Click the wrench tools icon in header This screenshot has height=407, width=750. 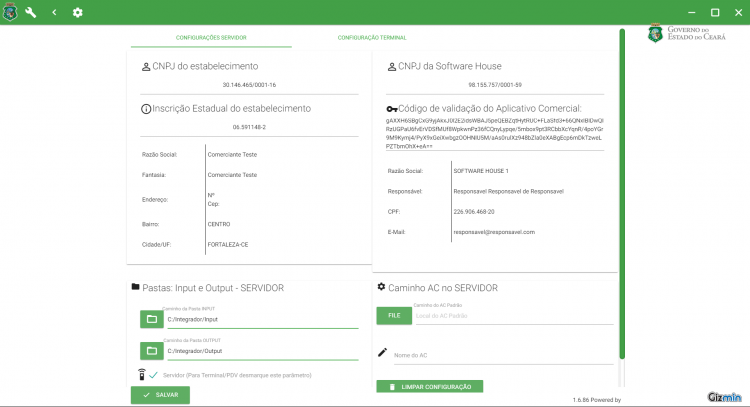(31, 12)
